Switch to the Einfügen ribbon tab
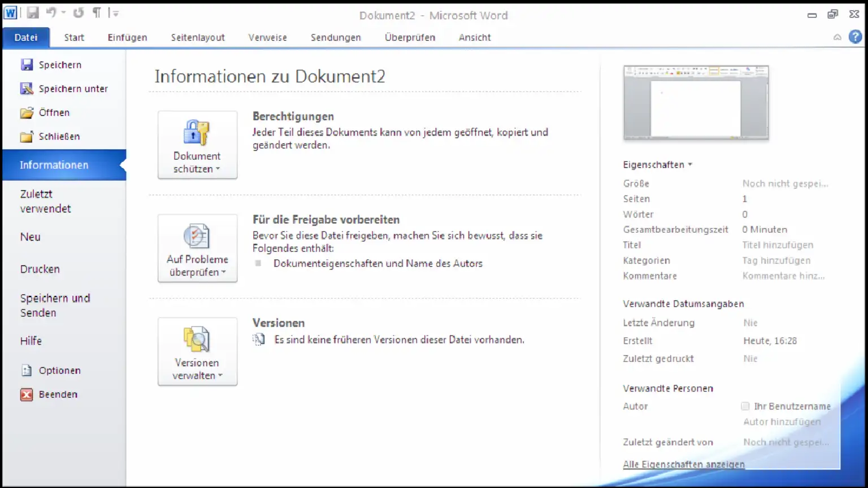Screen dimensions: 868x488 127,37
